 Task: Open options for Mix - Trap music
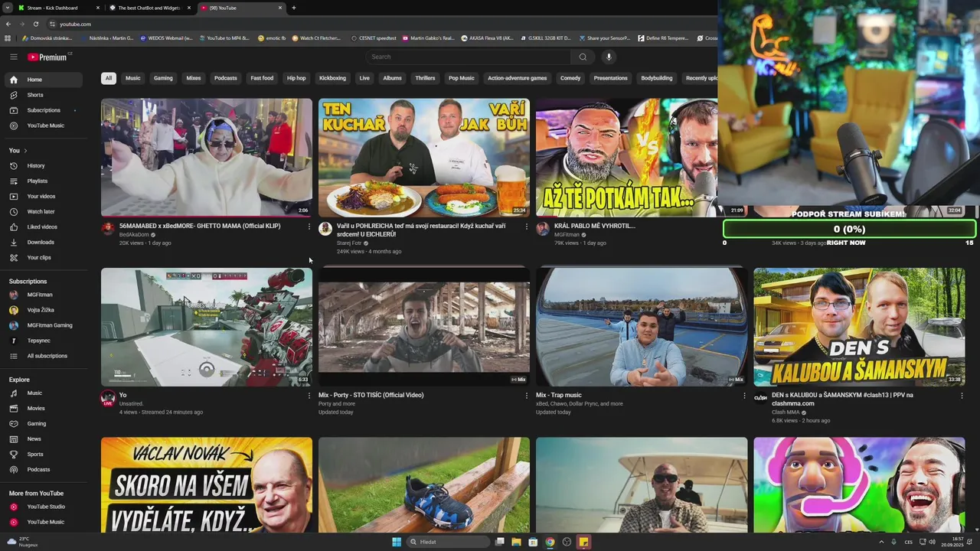point(744,396)
